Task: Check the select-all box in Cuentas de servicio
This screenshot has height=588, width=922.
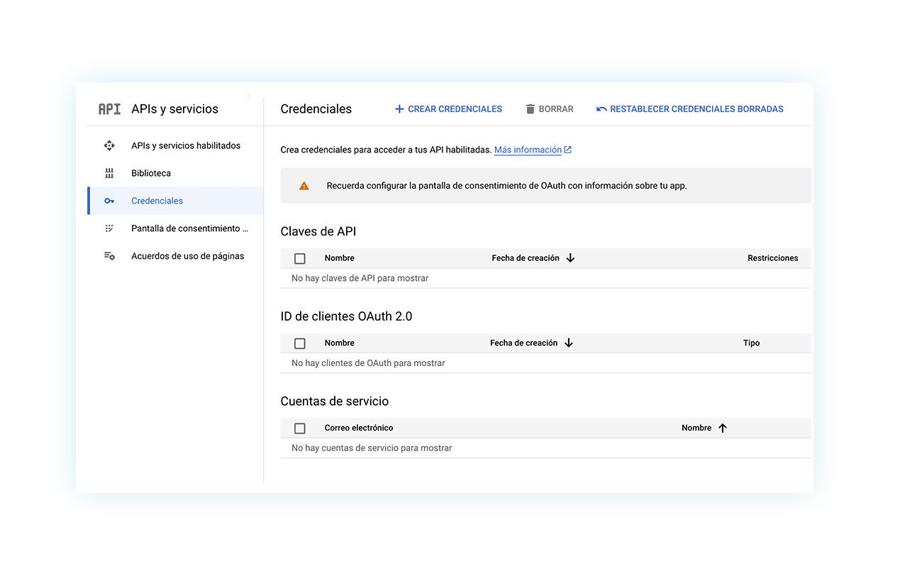Action: point(300,428)
